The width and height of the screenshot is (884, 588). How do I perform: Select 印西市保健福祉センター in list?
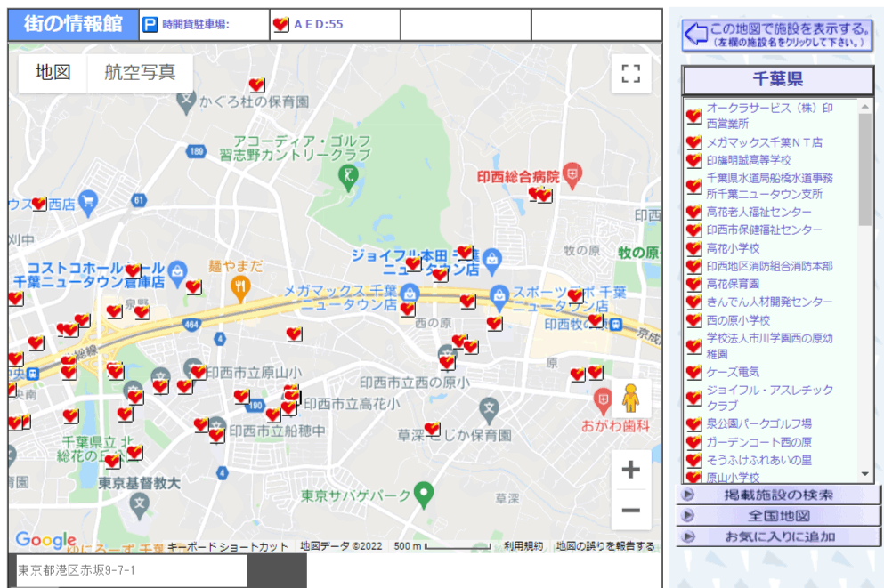[764, 230]
